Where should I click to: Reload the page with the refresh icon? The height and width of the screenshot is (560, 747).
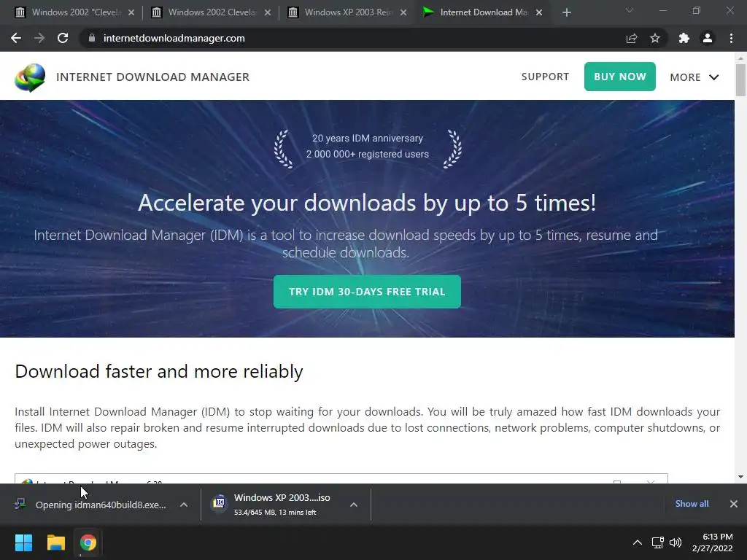63,38
